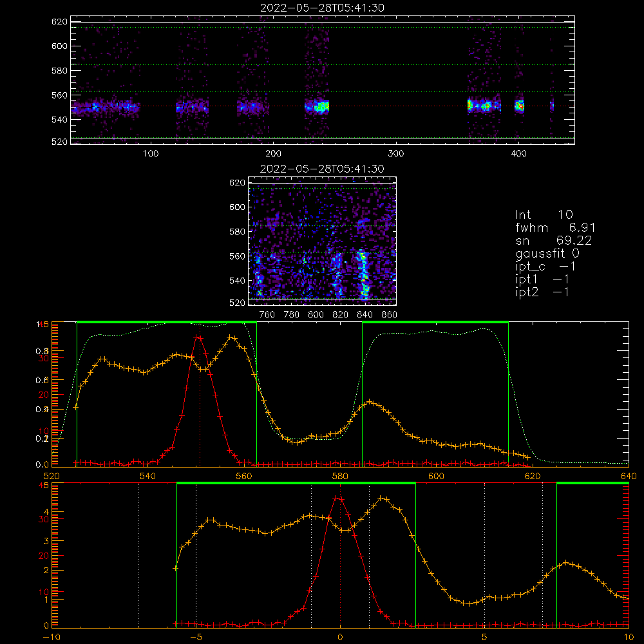Click the bright vertical streak near 840 in middle image
Screen dimensions: 644x644
coord(363,274)
